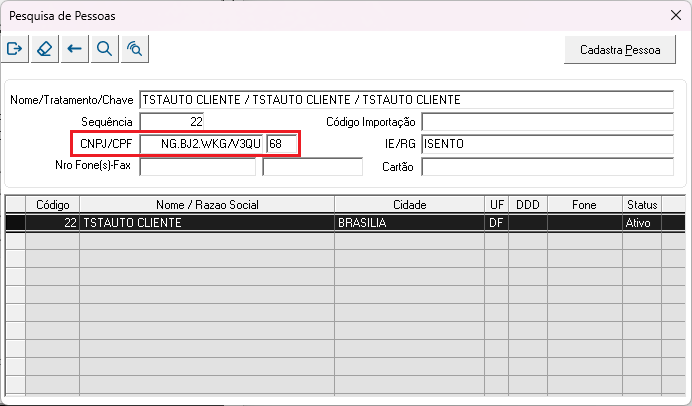
Task: Select the TSTAUTO CLIENTE row name cell
Action: (207, 223)
